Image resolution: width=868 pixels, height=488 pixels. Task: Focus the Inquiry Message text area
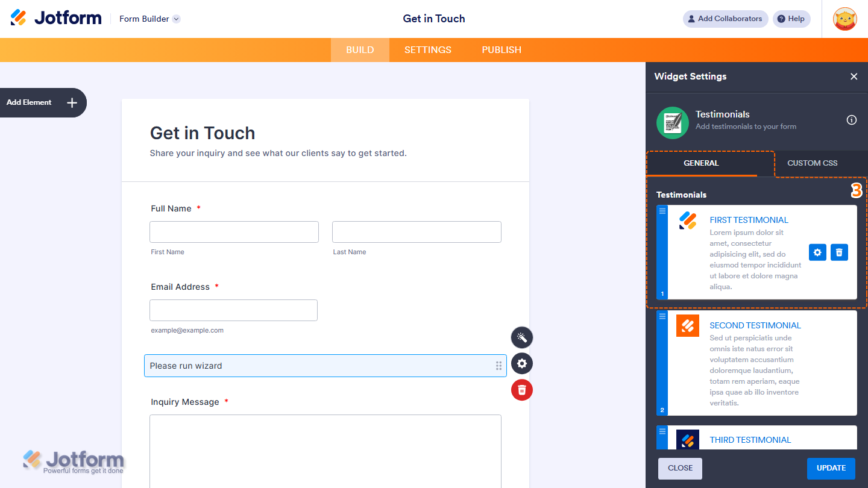pyautogui.click(x=325, y=451)
